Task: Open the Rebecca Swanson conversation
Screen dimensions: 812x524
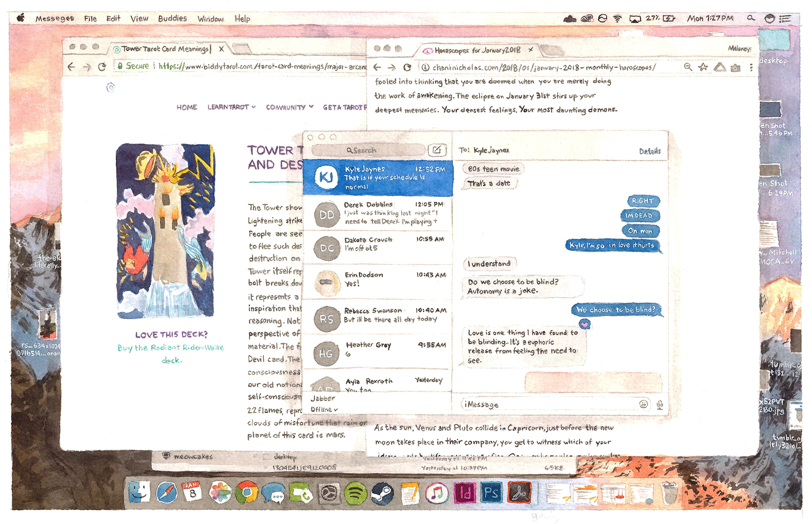Action: coord(378,317)
